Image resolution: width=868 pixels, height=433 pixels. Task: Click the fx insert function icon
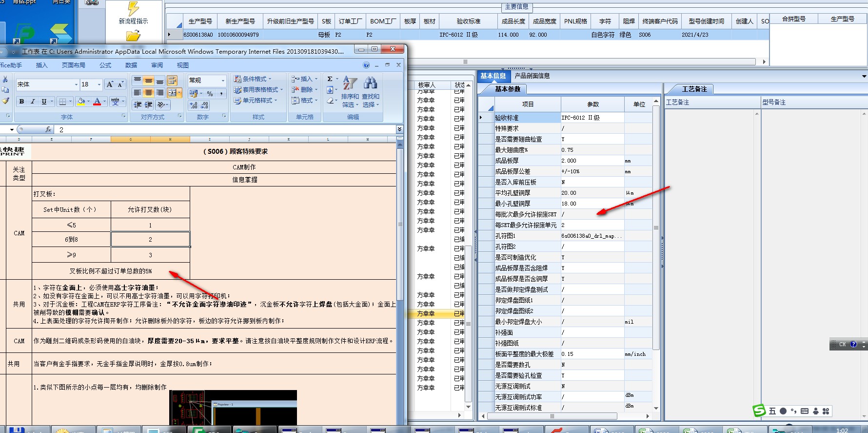point(48,129)
